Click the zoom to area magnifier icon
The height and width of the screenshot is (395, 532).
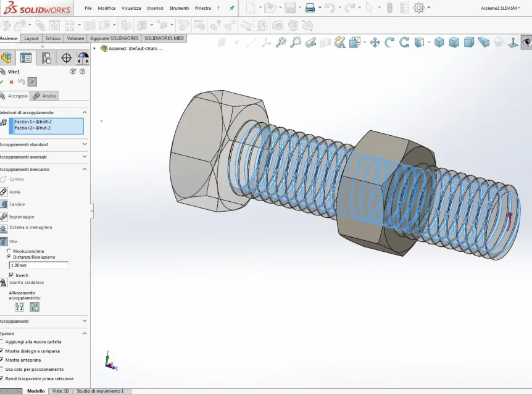point(296,43)
